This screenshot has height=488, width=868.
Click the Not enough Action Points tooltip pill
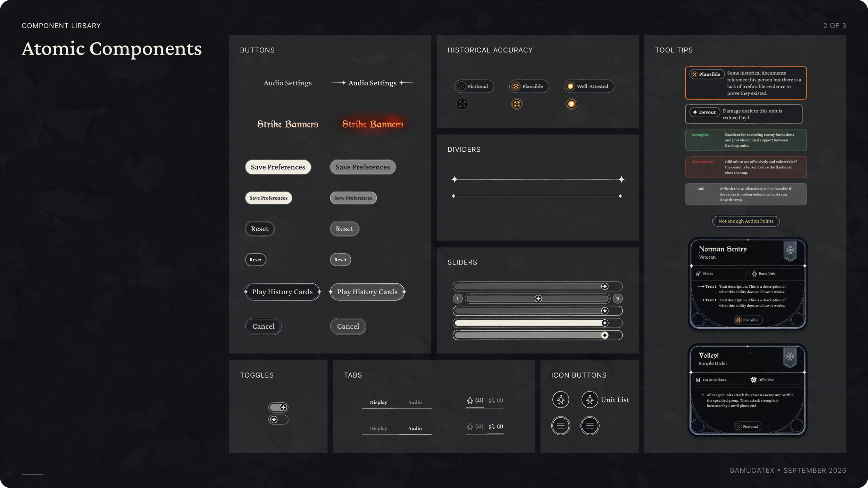coord(746,221)
